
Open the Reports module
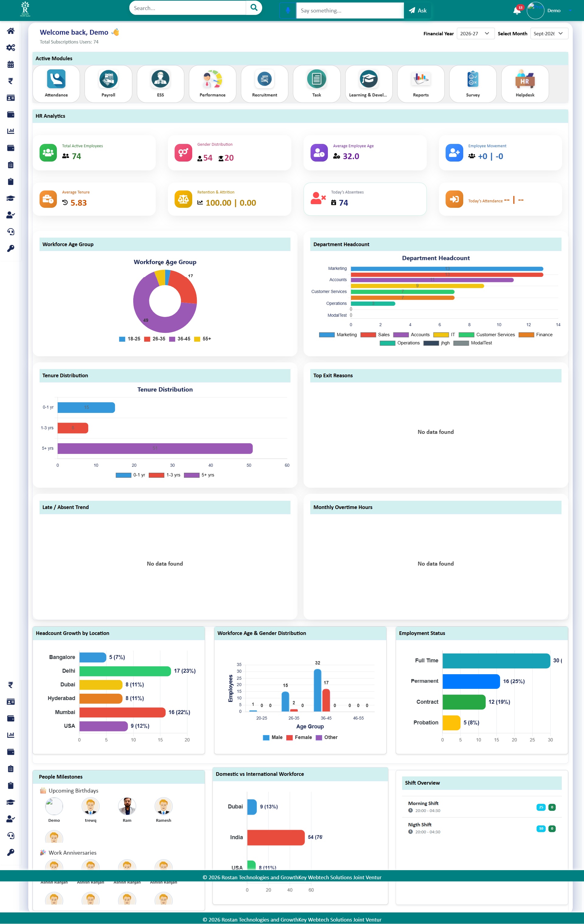click(421, 84)
